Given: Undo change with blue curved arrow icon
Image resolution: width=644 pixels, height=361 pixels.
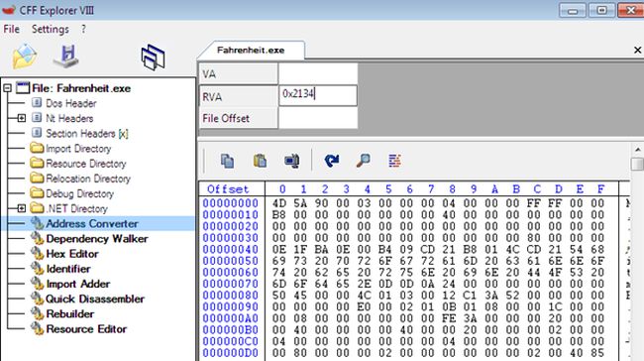Looking at the screenshot, I should pyautogui.click(x=332, y=161).
